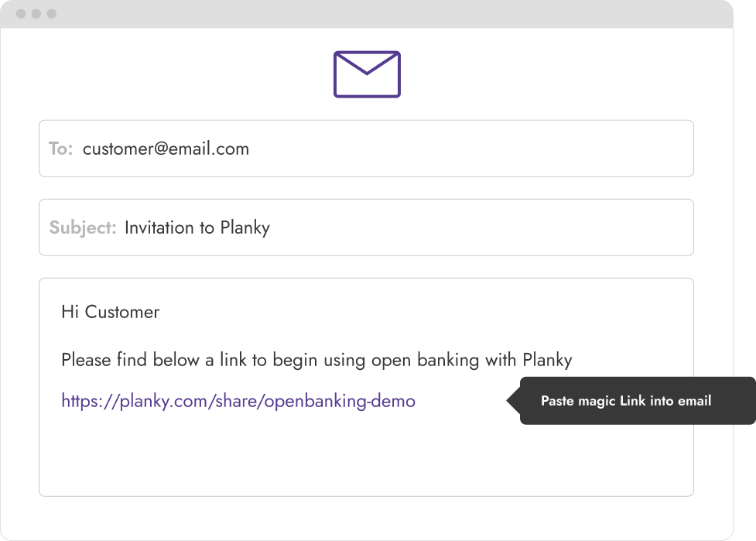Click the "To:" field label
The image size is (756, 541).
pos(61,149)
